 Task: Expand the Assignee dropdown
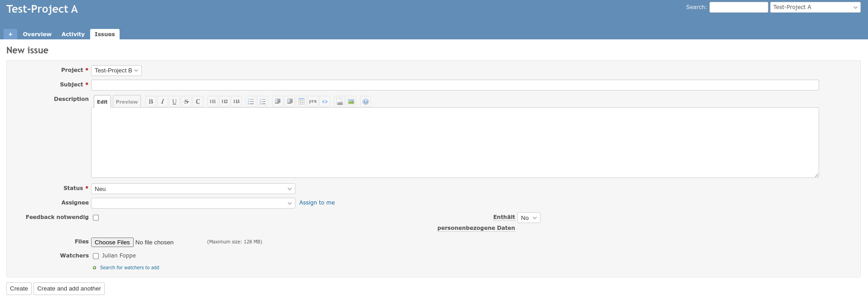click(x=193, y=203)
